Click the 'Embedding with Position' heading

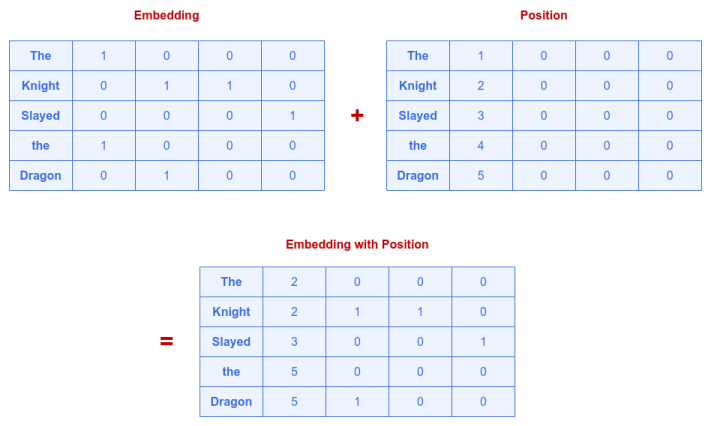click(357, 244)
